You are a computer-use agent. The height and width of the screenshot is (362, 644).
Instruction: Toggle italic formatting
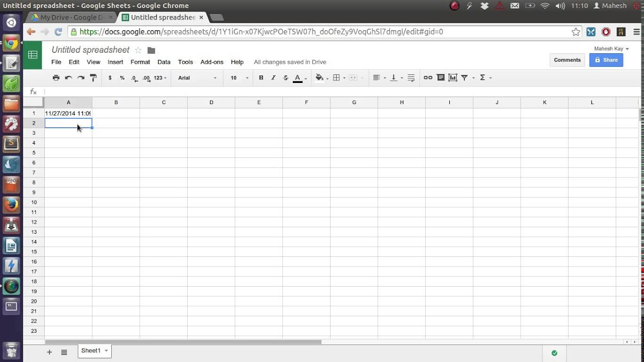(273, 78)
